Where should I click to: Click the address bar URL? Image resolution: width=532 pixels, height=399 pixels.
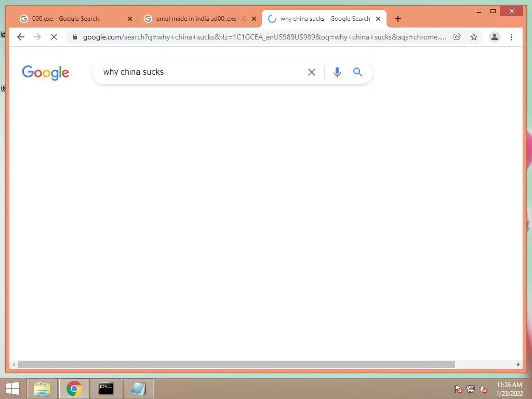click(x=264, y=37)
